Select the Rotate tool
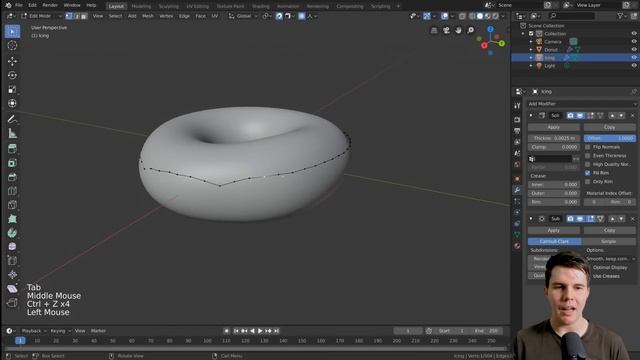The image size is (640, 360). click(12, 75)
